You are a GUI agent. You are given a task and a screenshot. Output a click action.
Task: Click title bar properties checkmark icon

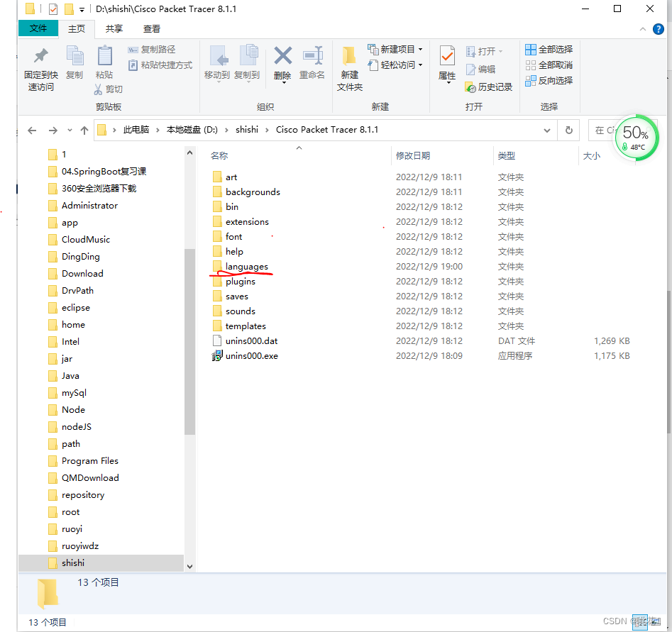(53, 9)
